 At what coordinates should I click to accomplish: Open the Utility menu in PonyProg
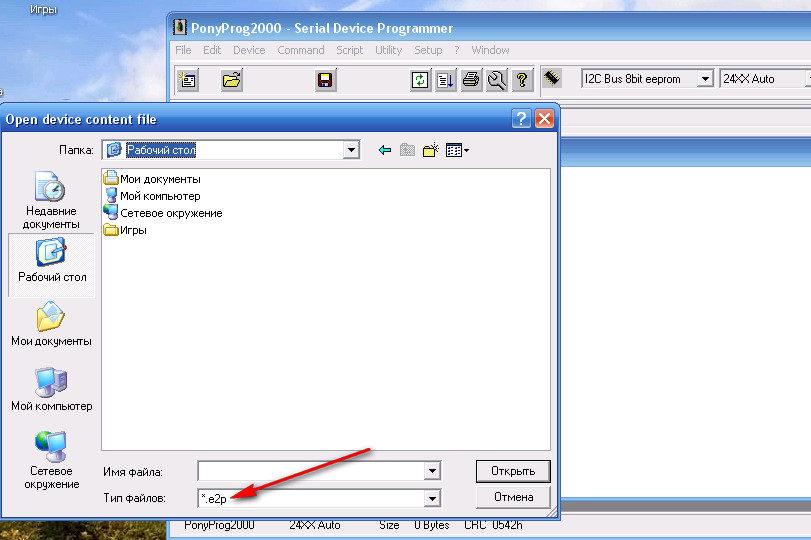click(388, 50)
